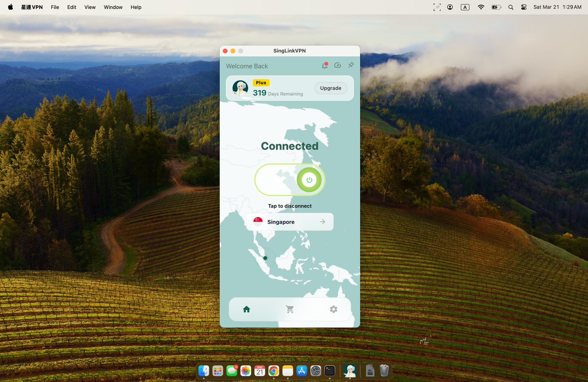Click the battery status icon
Viewport: 588px width, 382px height.
pos(496,7)
